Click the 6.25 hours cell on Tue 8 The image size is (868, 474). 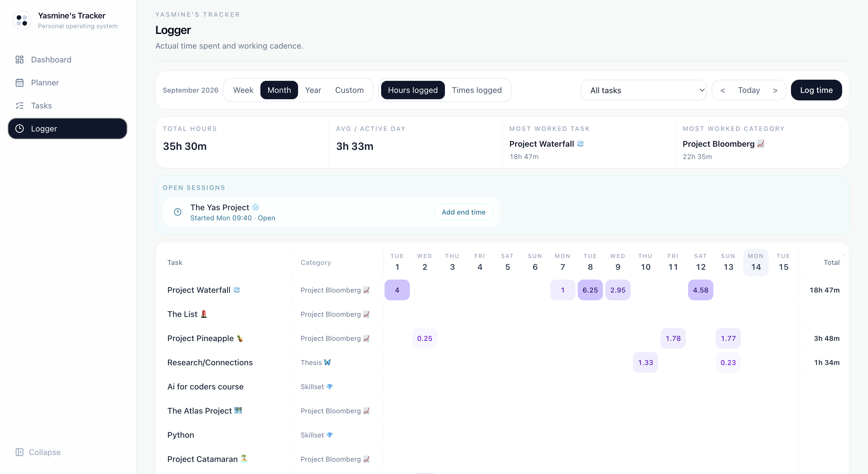tap(590, 290)
